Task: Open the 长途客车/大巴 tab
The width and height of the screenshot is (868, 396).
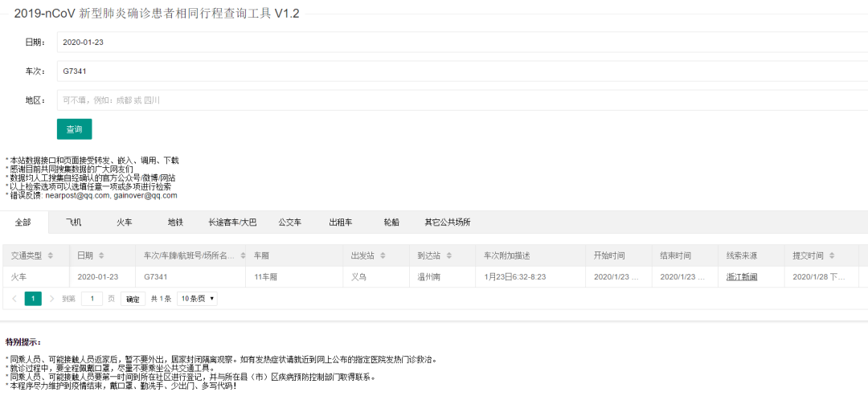Action: pos(231,222)
